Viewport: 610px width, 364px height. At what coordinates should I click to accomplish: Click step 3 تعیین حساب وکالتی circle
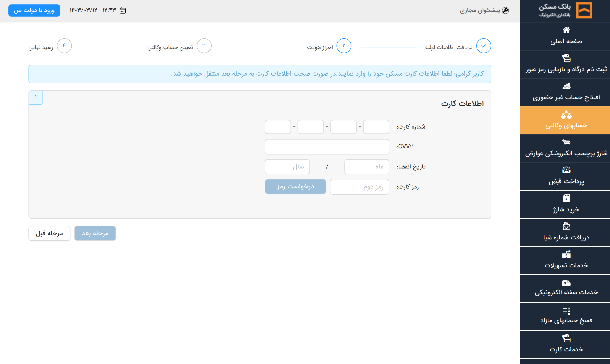(x=204, y=46)
